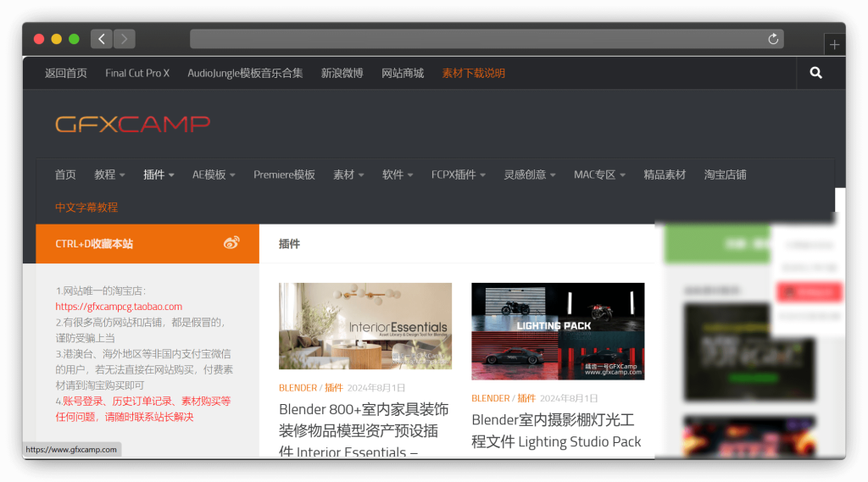
Task: Expand the 素材 dropdown menu
Action: [x=348, y=175]
